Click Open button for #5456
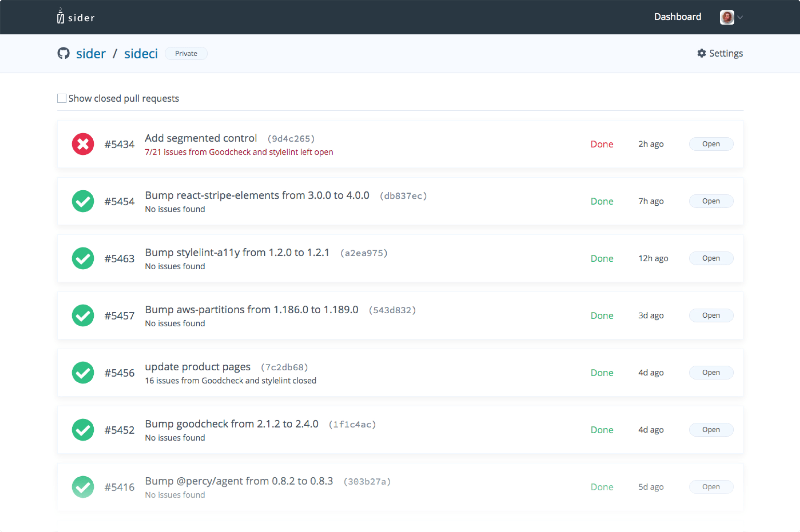800x532 pixels. click(711, 372)
